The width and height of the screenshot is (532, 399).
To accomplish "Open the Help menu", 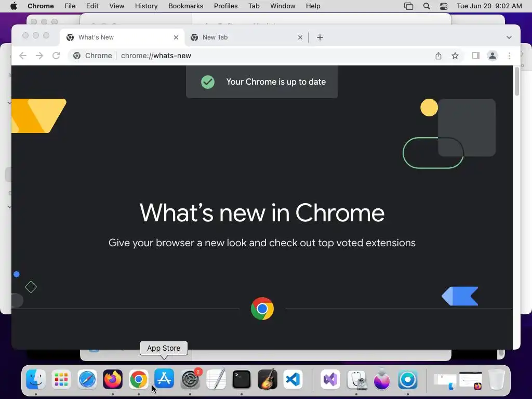I will 313,6.
